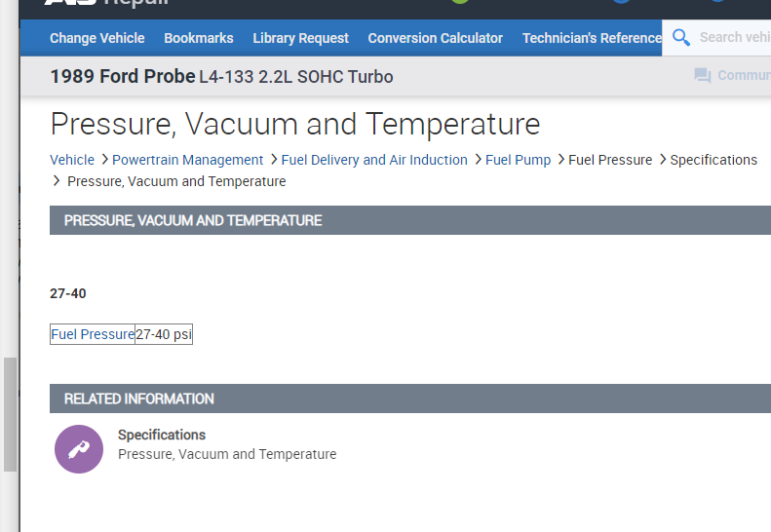Click the Fuel Pump breadcrumb link
This screenshot has width=771, height=532.
tap(518, 160)
